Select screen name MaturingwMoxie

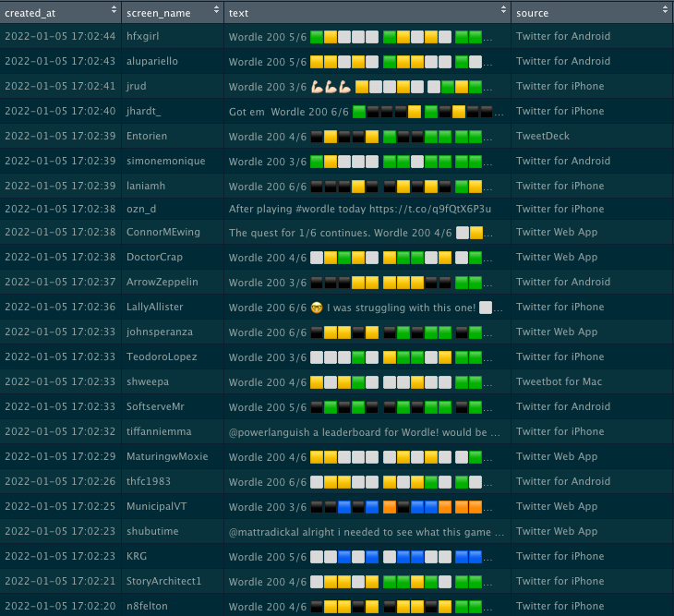[x=167, y=456]
